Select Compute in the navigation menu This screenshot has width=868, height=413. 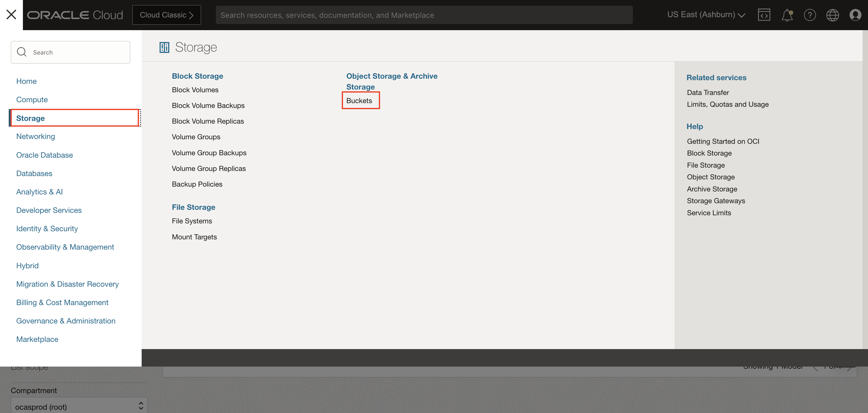[32, 99]
